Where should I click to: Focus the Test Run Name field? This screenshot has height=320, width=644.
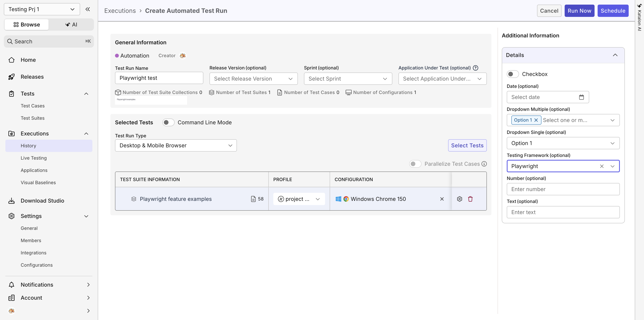click(159, 78)
